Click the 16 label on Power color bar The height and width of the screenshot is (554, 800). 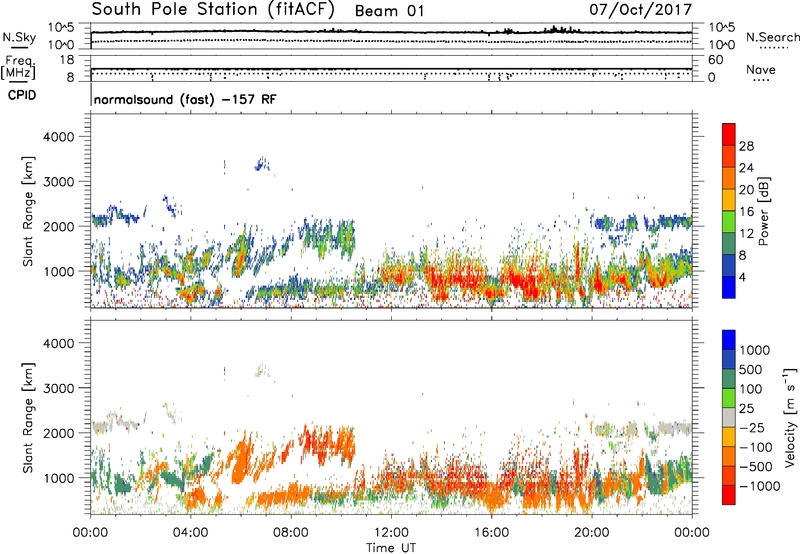pos(746,211)
